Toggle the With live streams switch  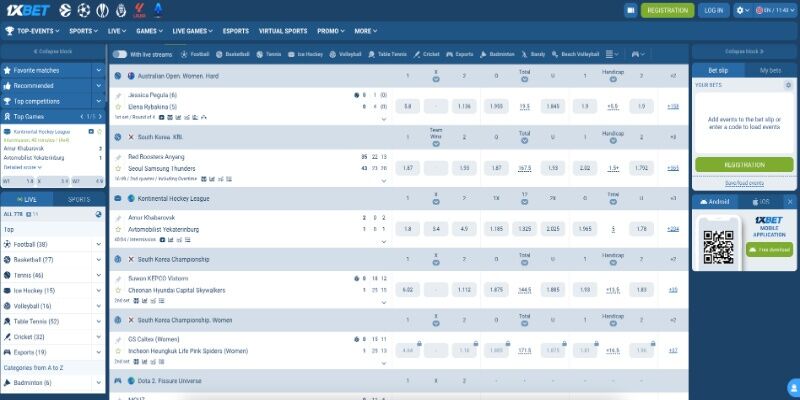click(120, 54)
